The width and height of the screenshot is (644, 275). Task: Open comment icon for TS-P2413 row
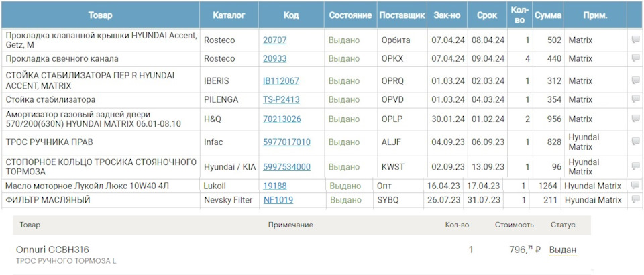[x=636, y=99]
